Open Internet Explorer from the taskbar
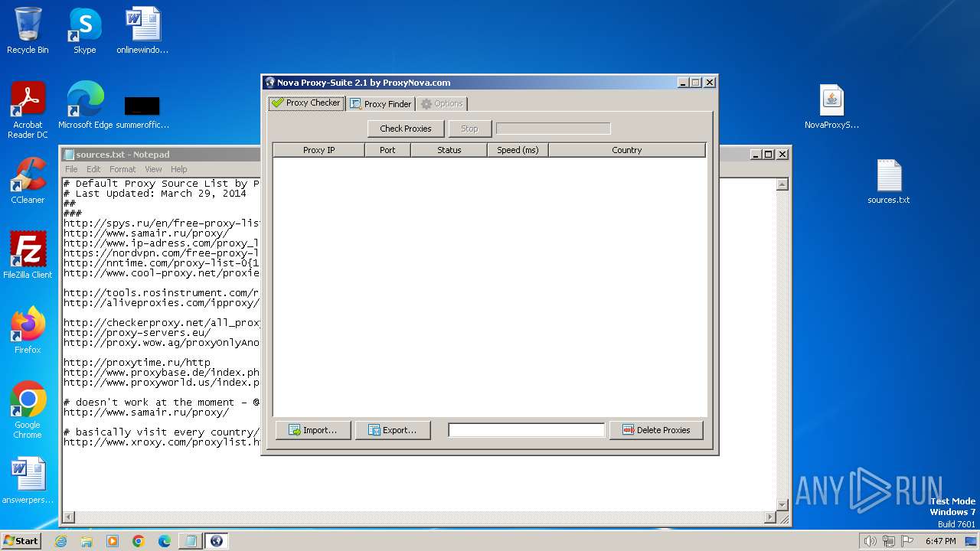The height and width of the screenshot is (551, 980). [x=60, y=541]
